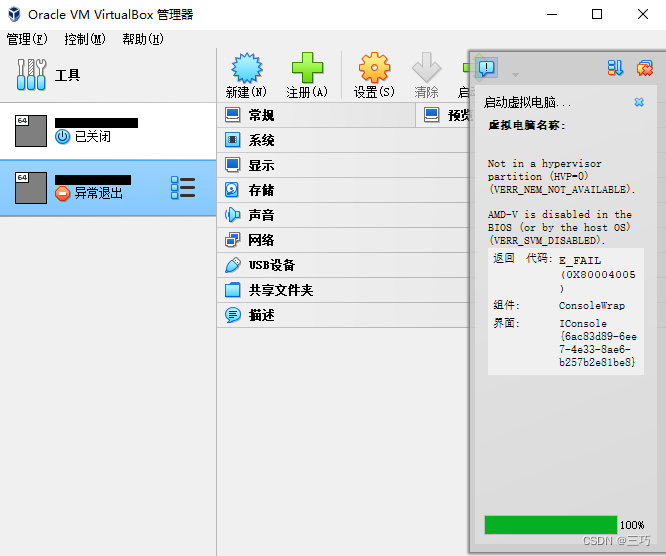Open the 声音 audio section
This screenshot has width=666, height=556.
coord(343,215)
